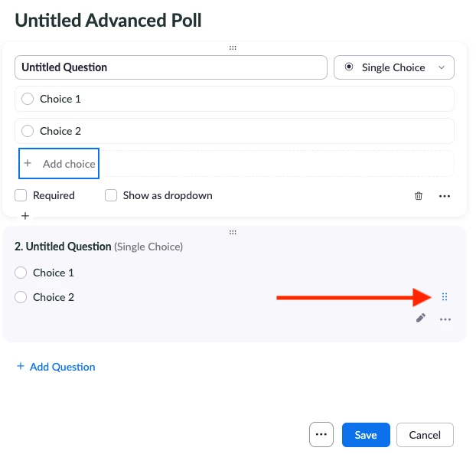Click the drag handle atop question 2 card
The image size is (476, 464).
pos(233,232)
